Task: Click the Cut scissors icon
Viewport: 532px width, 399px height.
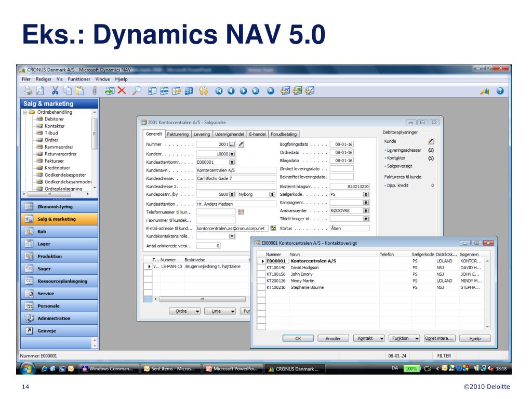Action: (55, 90)
